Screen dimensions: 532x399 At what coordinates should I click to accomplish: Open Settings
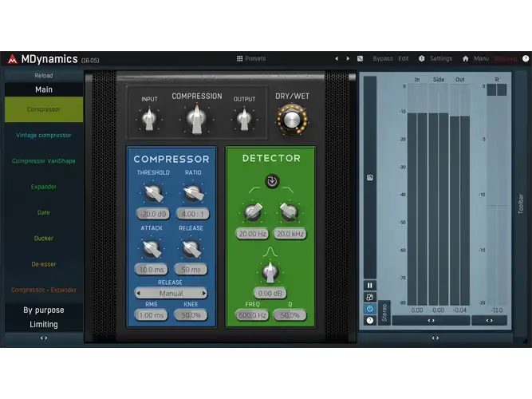coord(441,58)
